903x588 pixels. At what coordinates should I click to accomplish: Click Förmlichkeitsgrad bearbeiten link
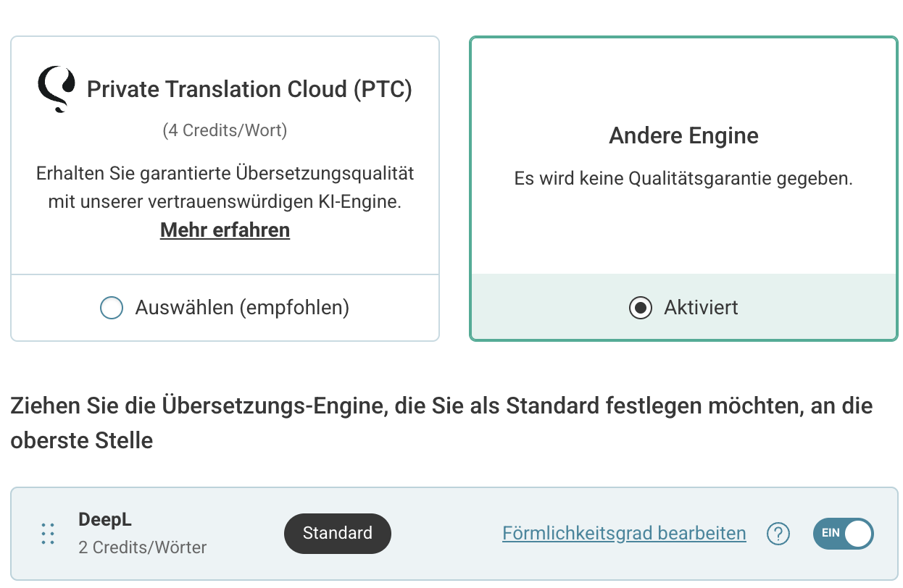[624, 534]
